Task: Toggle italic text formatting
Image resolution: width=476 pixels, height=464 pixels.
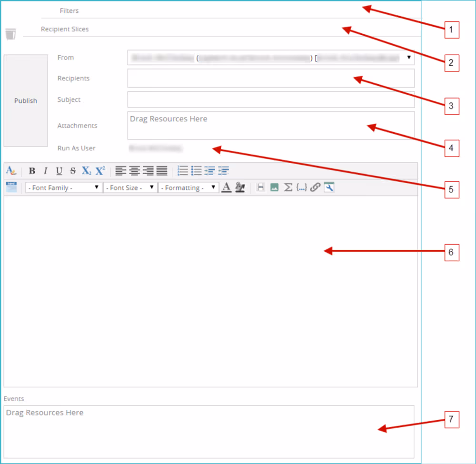Action: [46, 171]
